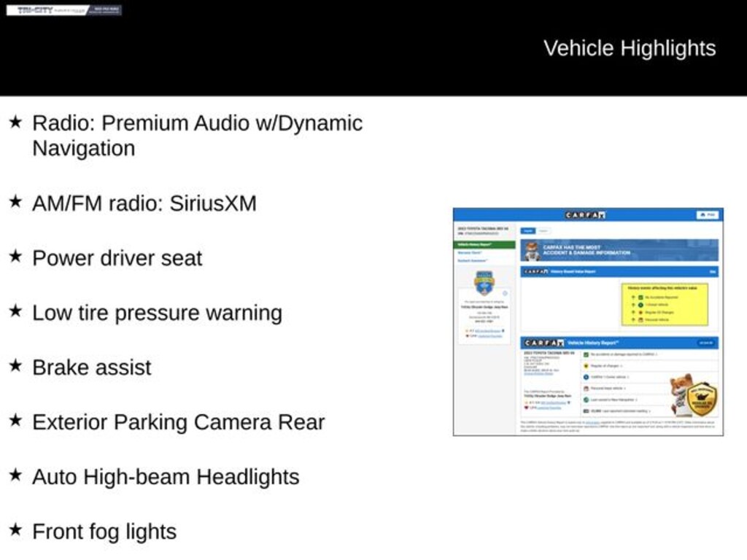Click the Carfax accident and damage information banner
747x560 pixels.
(x=619, y=250)
